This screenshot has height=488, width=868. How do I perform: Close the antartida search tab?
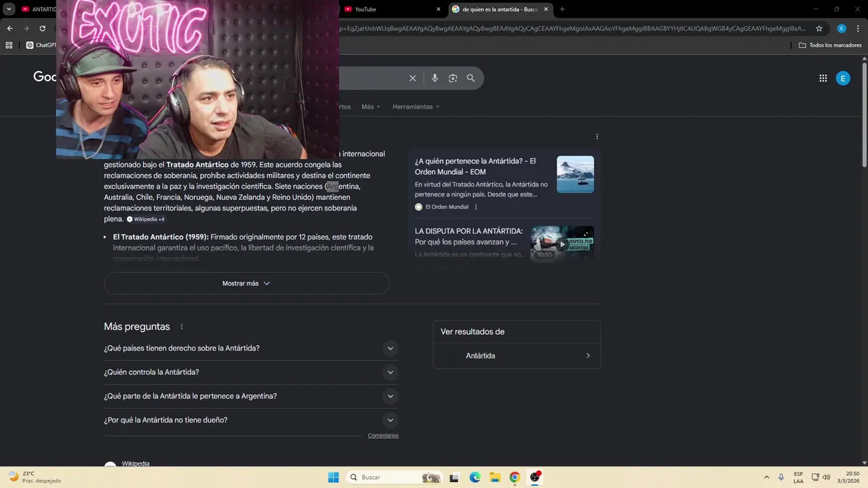546,9
